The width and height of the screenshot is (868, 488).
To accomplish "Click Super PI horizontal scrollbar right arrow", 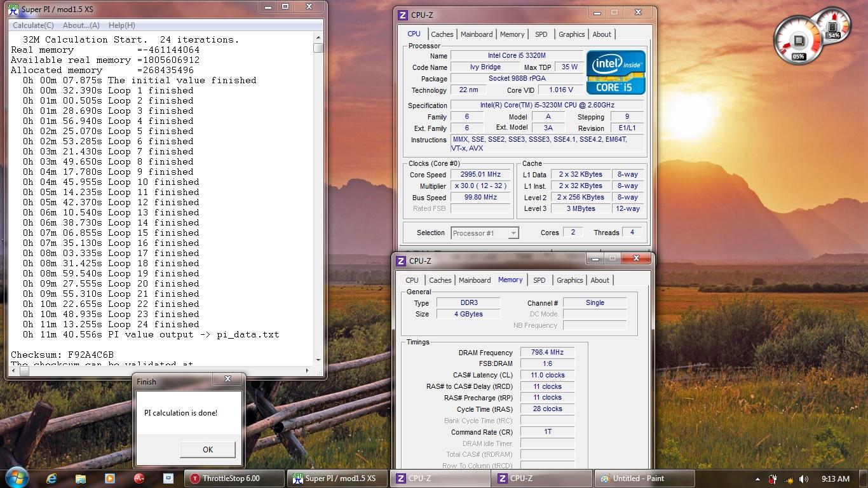I will (x=308, y=371).
